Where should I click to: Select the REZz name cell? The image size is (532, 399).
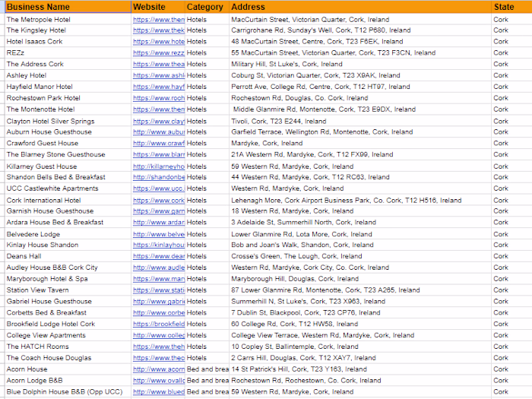(68, 53)
